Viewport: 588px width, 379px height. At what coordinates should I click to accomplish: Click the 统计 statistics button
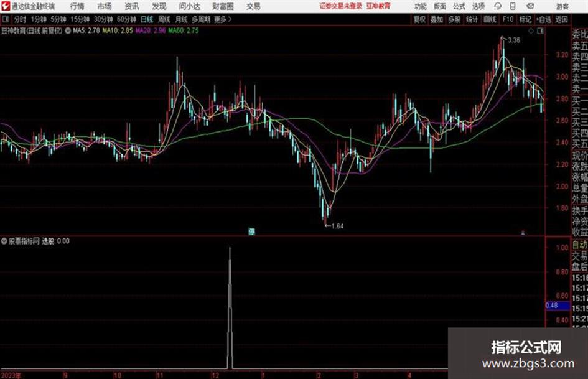(x=472, y=19)
